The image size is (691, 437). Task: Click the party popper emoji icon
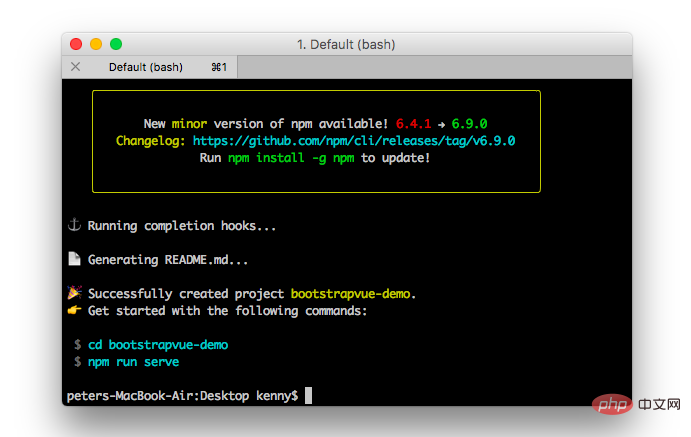coord(74,293)
